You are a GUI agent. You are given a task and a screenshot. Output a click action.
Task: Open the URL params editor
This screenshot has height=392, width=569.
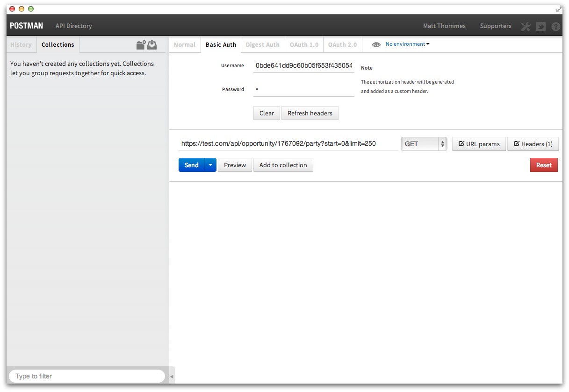(479, 144)
